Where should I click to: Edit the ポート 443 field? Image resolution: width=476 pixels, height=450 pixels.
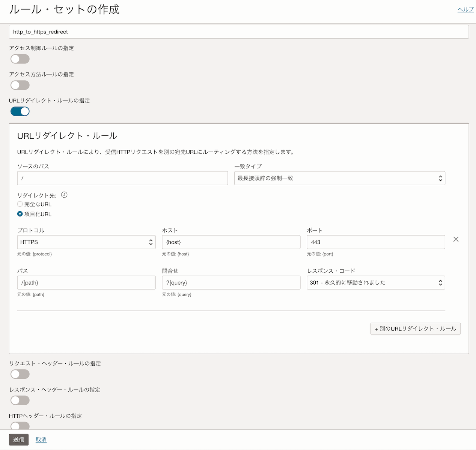click(x=376, y=242)
